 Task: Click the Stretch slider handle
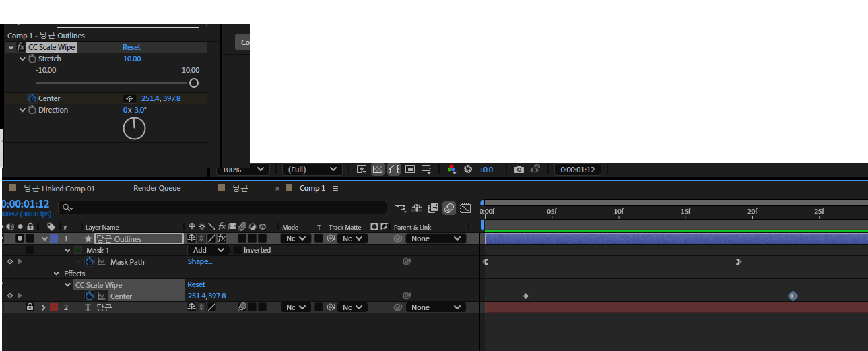point(194,83)
